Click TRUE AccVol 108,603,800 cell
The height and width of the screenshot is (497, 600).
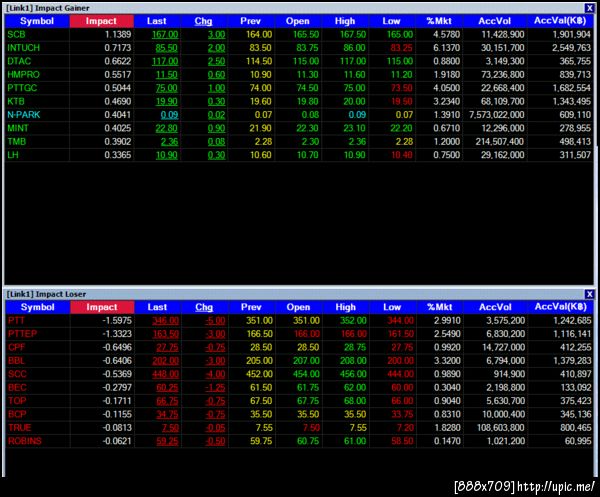pyautogui.click(x=501, y=427)
